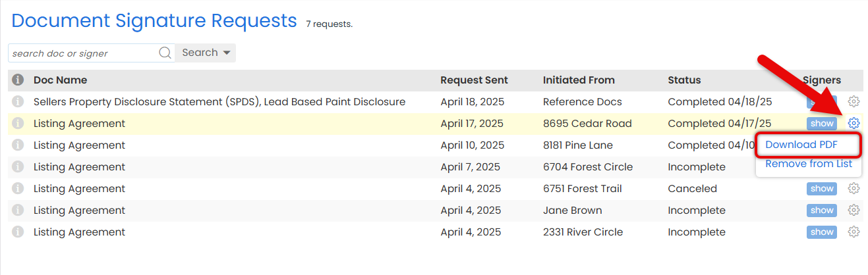Choose Remove from List option
This screenshot has width=868, height=275.
809,164
